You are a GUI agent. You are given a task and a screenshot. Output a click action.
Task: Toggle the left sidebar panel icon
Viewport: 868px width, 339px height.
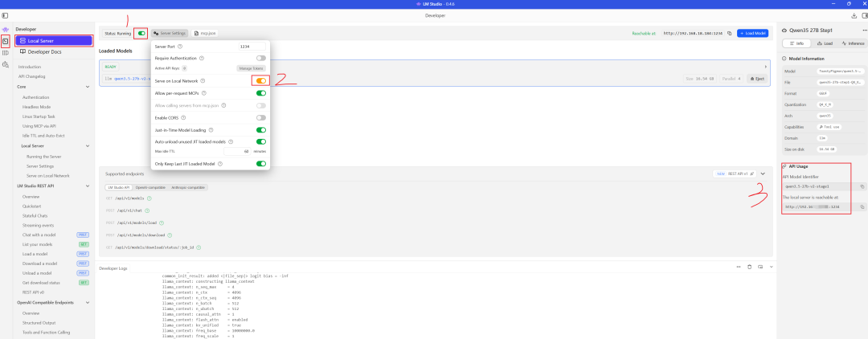pyautogui.click(x=6, y=15)
